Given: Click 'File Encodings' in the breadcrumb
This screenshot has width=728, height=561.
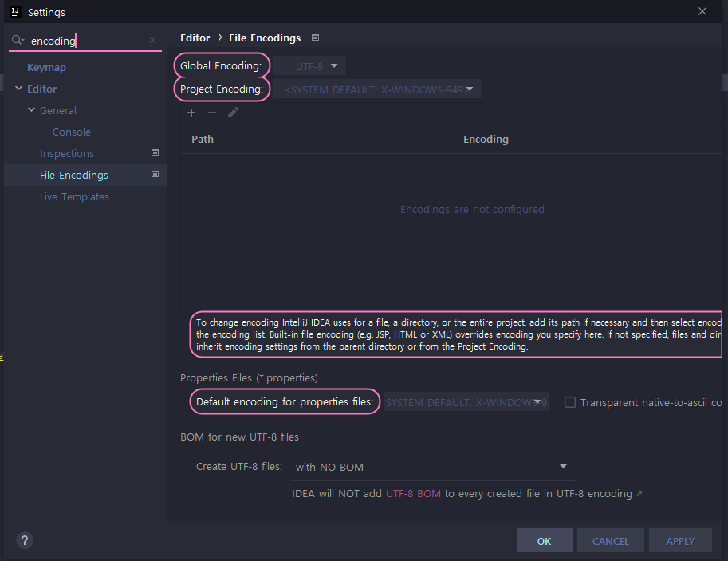Looking at the screenshot, I should (x=265, y=38).
